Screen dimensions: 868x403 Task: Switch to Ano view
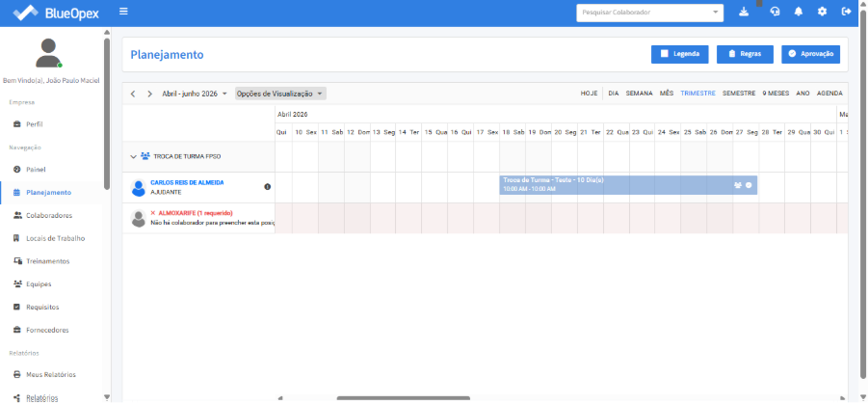coord(802,94)
